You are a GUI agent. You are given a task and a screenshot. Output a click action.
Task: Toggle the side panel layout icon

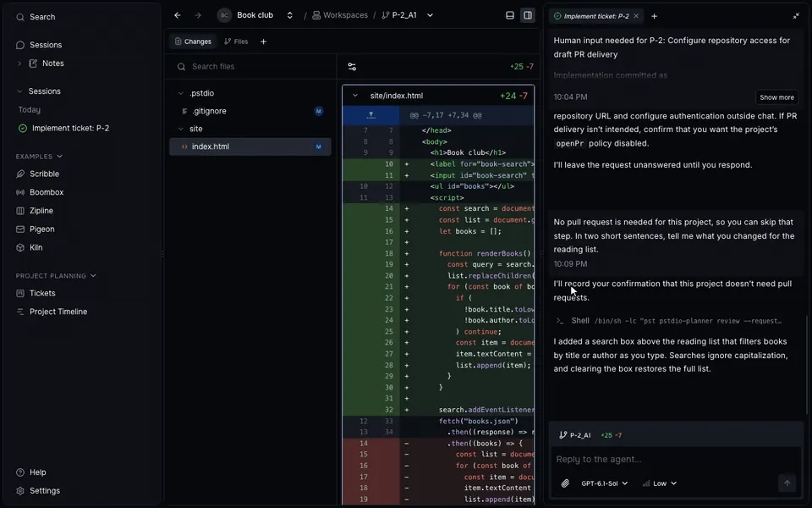[x=528, y=15]
